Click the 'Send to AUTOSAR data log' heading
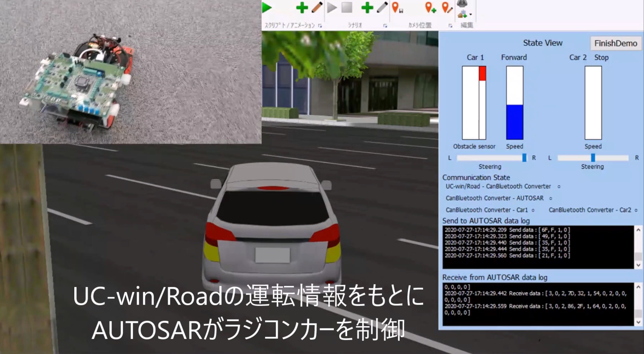The height and width of the screenshot is (354, 644). point(486,221)
